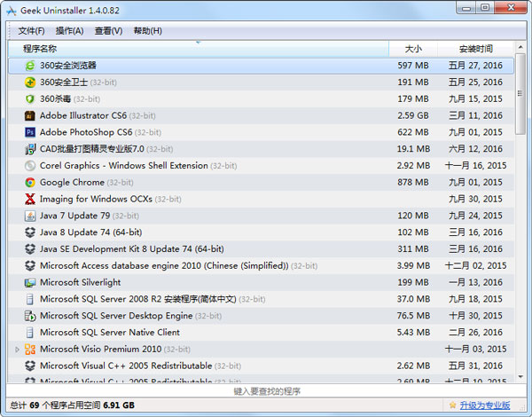Viewport: 532px width, 417px height.
Task: Click the 升级为专业版 upgrade link
Action: (485, 405)
